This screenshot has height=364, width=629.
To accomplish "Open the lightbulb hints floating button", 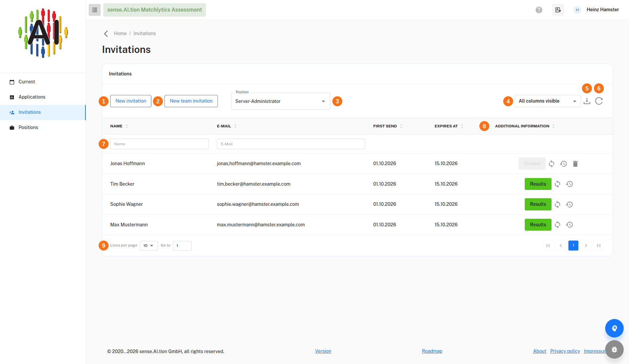I will (614, 328).
